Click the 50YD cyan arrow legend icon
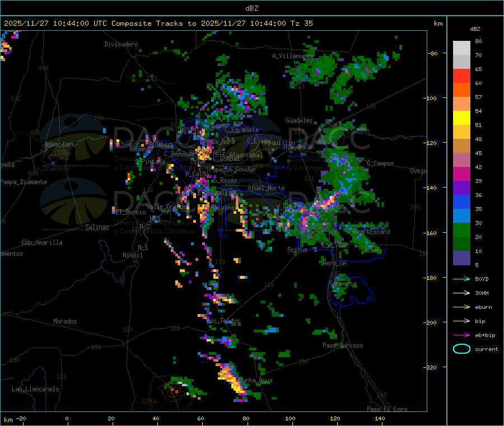This screenshot has height=426, width=504. pos(461,279)
